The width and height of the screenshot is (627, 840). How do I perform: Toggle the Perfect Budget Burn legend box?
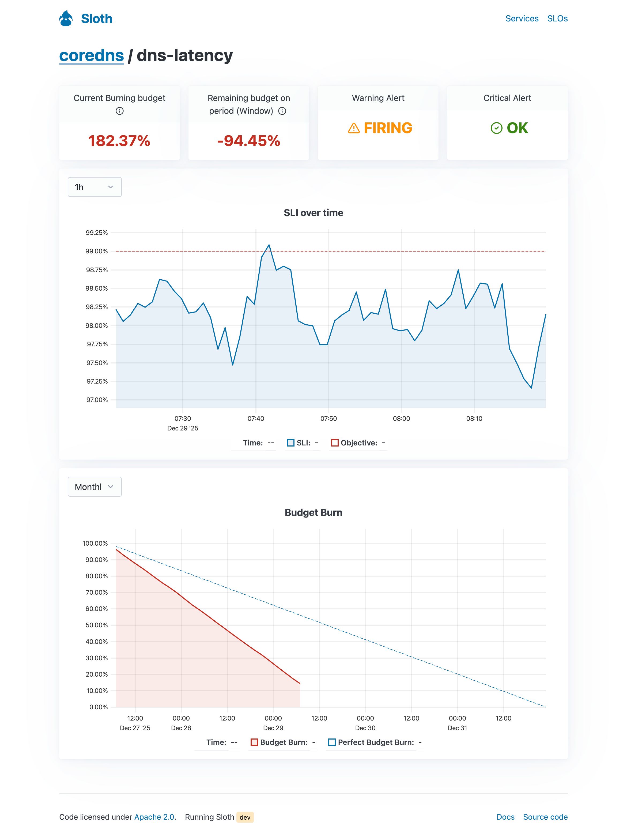coord(332,742)
